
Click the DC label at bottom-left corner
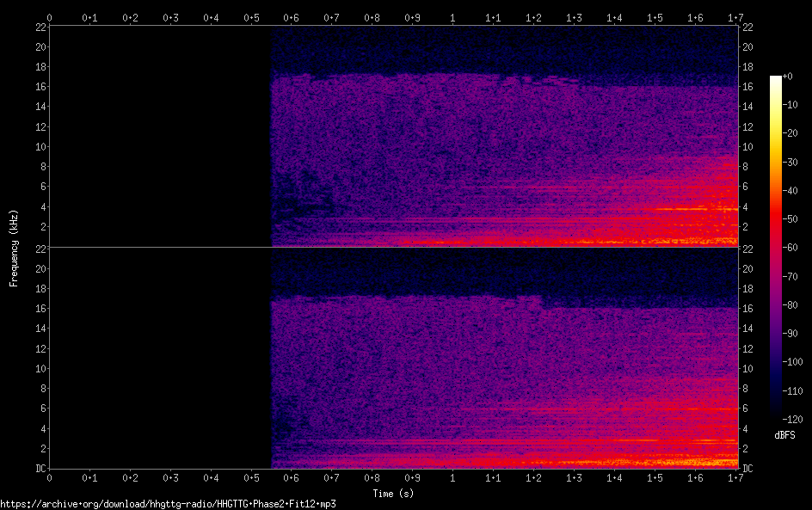pyautogui.click(x=39, y=469)
